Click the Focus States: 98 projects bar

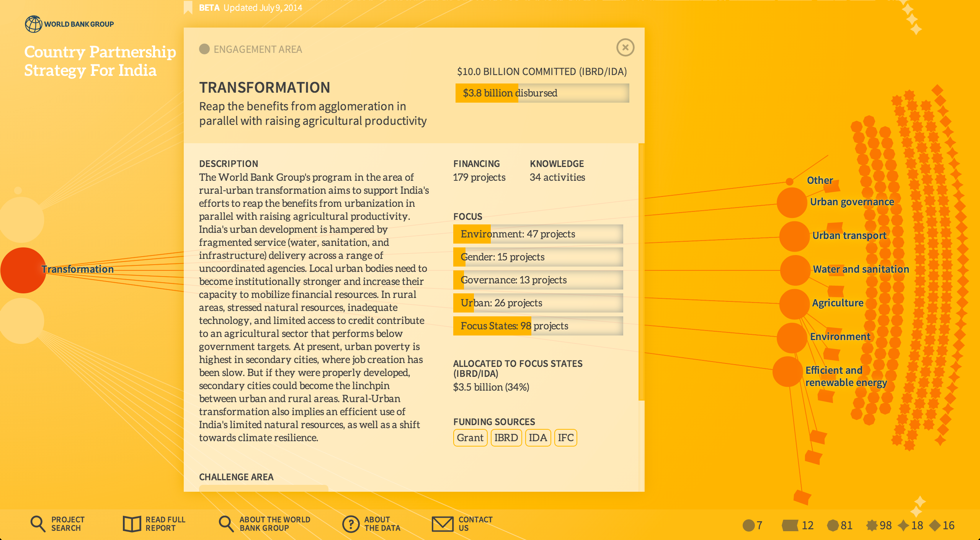point(538,326)
